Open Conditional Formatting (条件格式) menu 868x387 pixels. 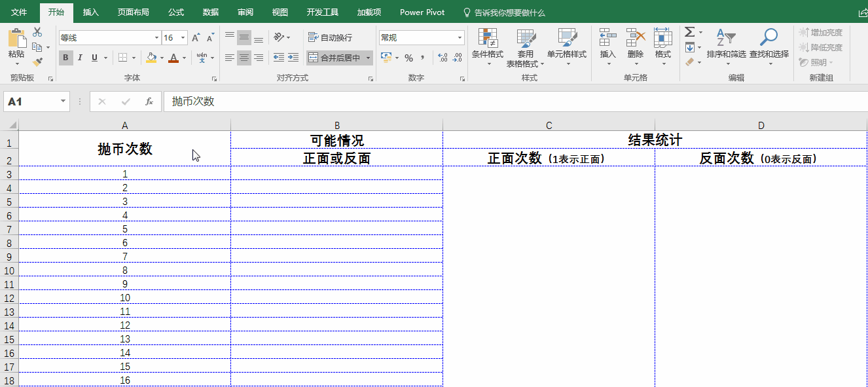(488, 46)
